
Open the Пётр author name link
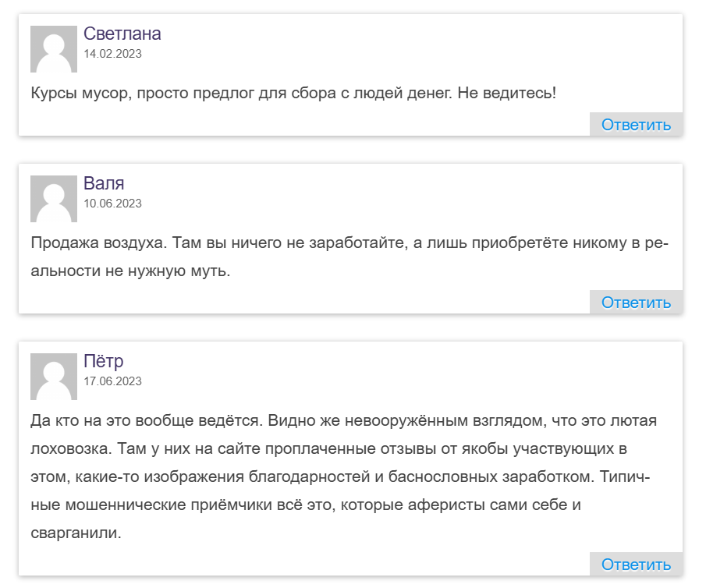[103, 360]
